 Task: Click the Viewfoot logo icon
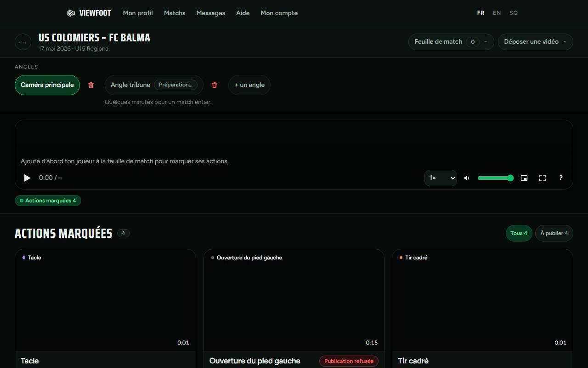[71, 13]
